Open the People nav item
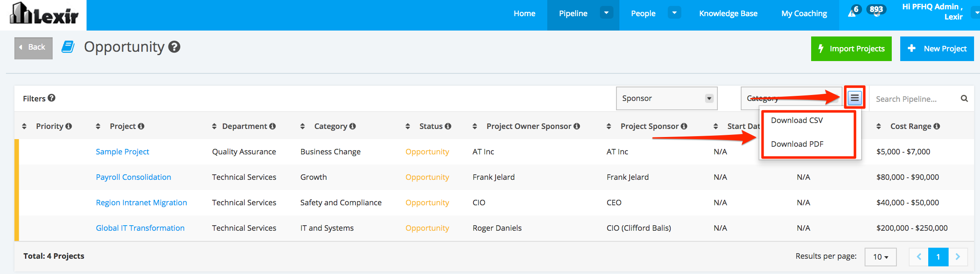The height and width of the screenshot is (274, 980). [x=643, y=14]
